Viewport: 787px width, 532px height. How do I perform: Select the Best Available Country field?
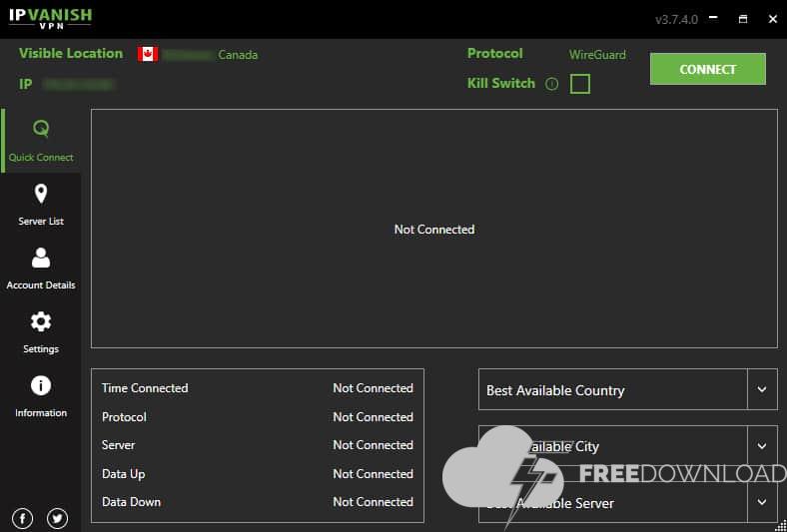(x=611, y=390)
